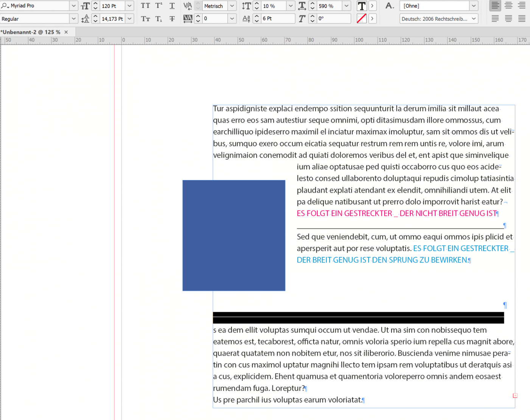Open the Myriad Pro font family dropdown
This screenshot has width=530, height=420.
point(74,6)
